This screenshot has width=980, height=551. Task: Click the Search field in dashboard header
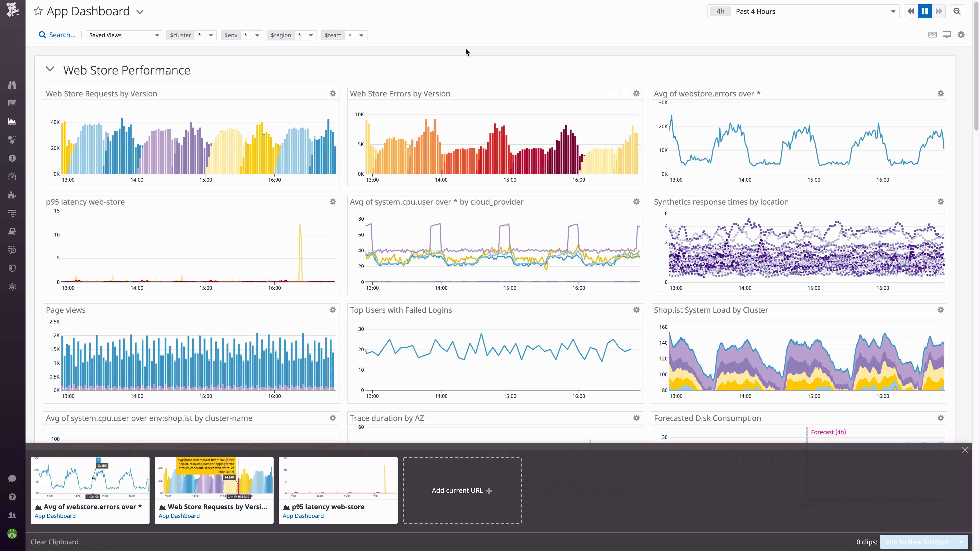pos(57,35)
